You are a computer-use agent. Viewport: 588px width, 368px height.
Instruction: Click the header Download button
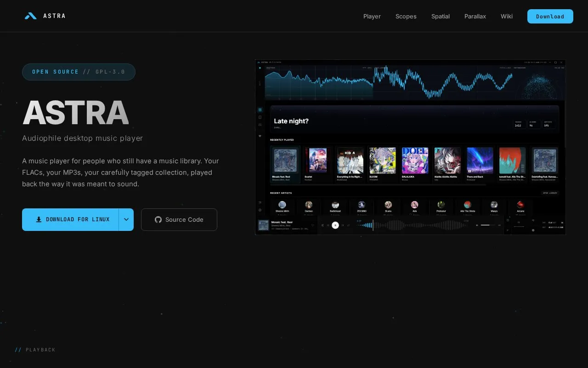click(x=550, y=16)
